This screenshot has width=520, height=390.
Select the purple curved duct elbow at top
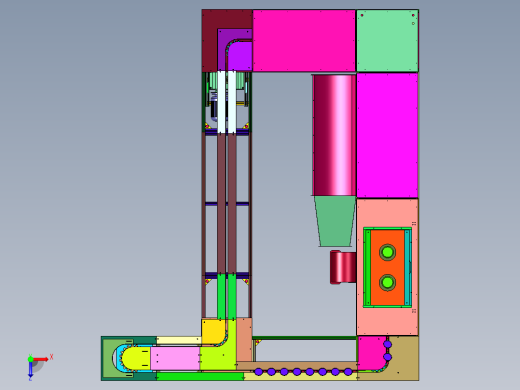point(240,55)
